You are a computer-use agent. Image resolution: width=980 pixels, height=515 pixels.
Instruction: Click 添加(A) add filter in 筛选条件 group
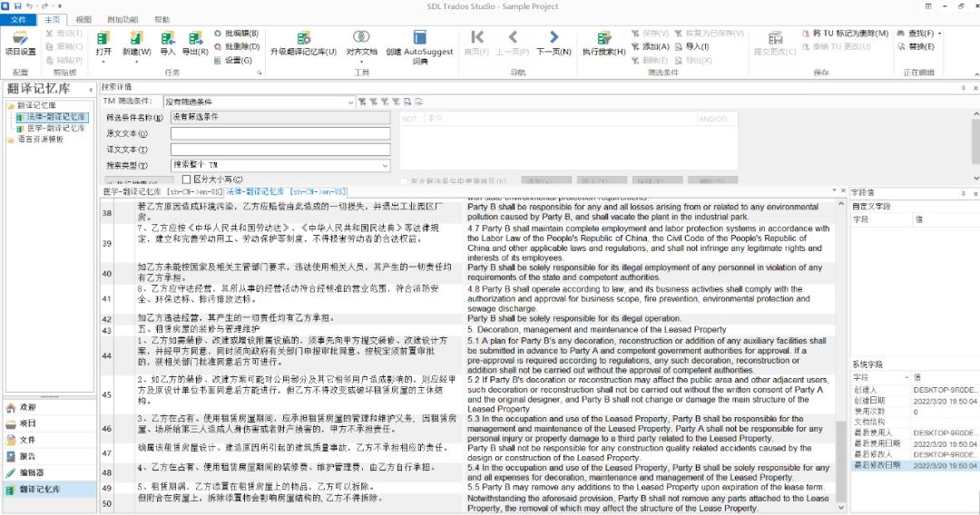click(x=650, y=47)
